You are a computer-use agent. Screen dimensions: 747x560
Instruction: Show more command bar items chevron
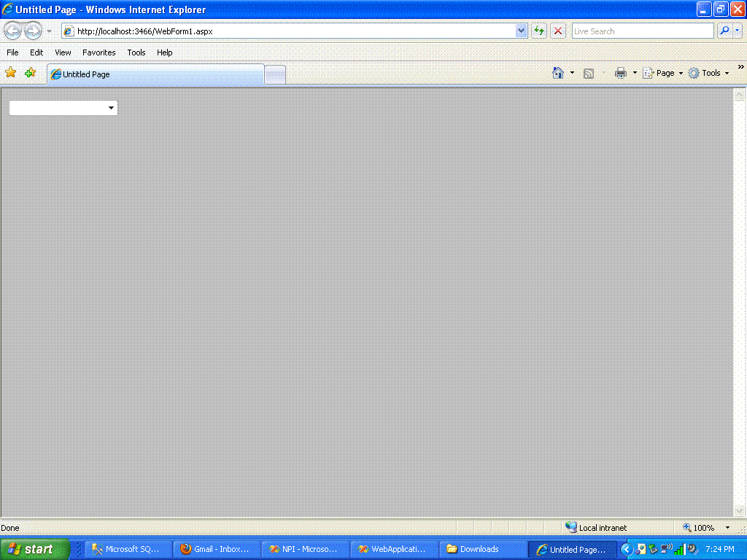point(741,67)
